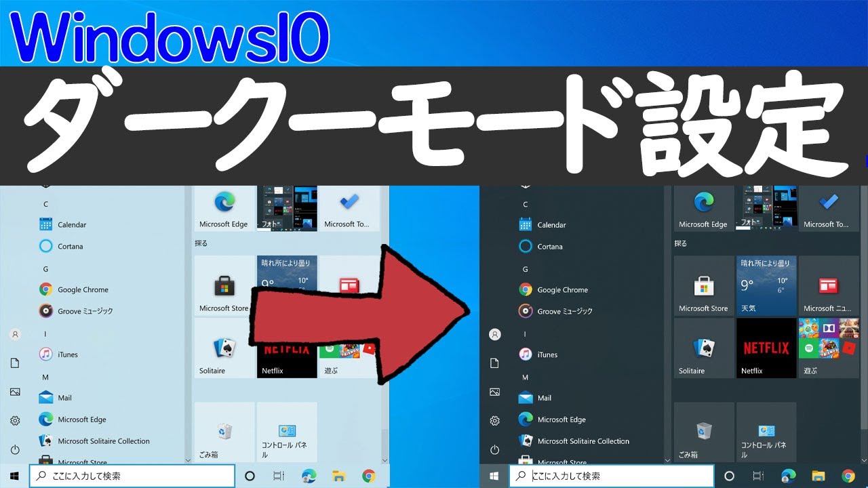Open the Microsoft Edge tile in the light Start menu
Viewport: 868px width, 488px height.
click(x=224, y=208)
